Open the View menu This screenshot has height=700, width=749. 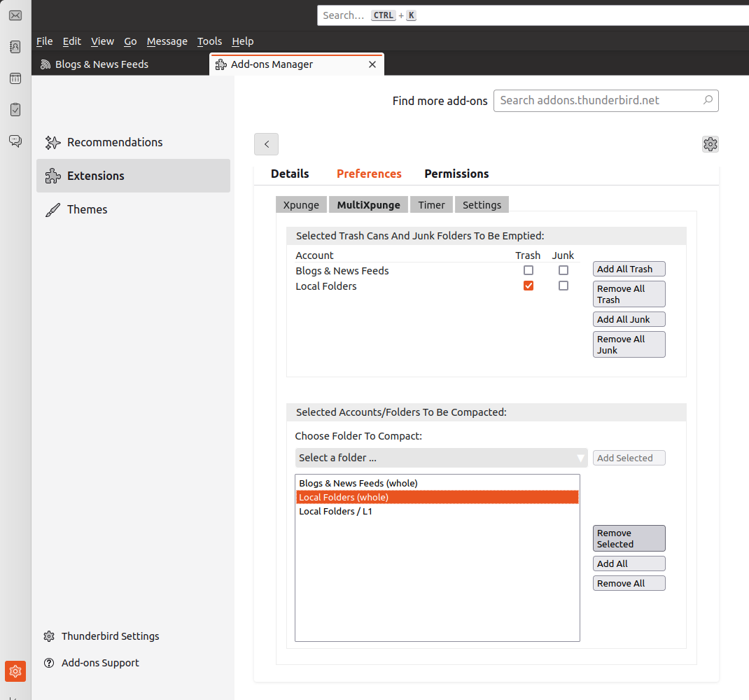102,41
